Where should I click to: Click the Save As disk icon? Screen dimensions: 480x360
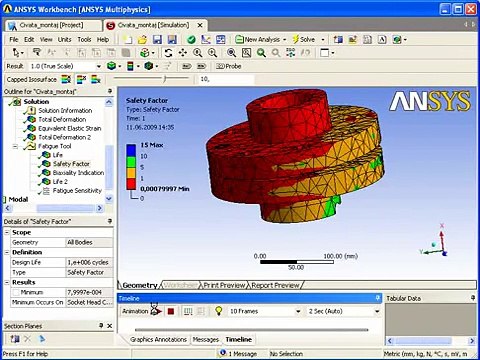[172, 40]
